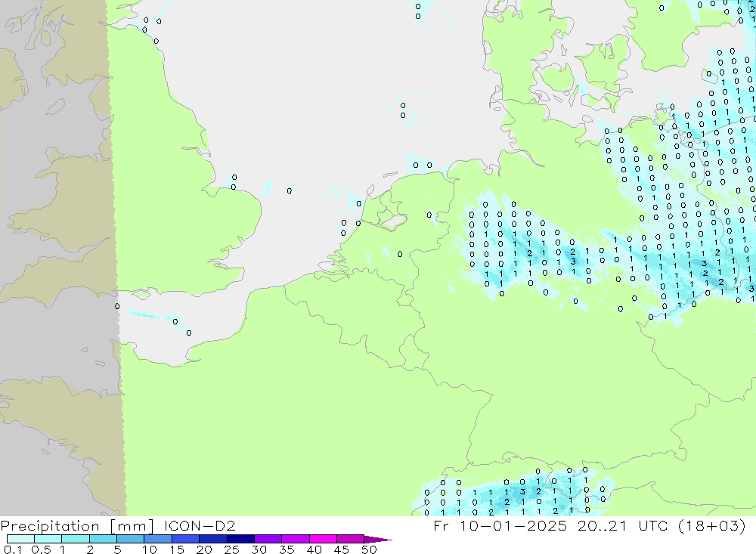Viewport: 756px width, 554px height.
Task: Click the "0.5" legend scale label
Action: [41, 549]
